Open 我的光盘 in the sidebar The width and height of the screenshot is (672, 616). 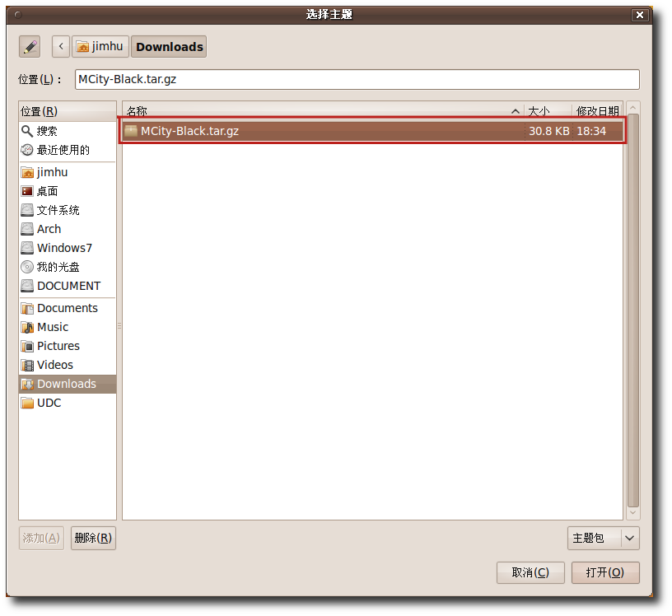[x=58, y=267]
